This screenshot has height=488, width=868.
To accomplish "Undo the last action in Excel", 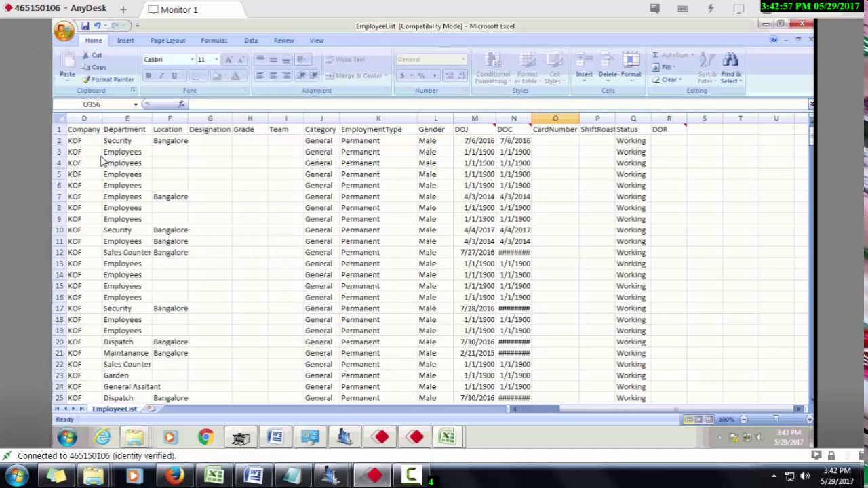I will [98, 26].
